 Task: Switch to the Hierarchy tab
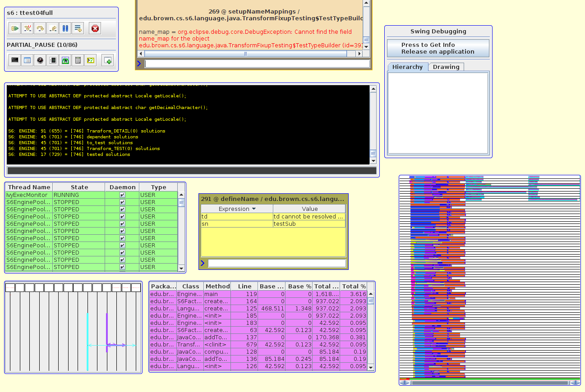click(408, 67)
